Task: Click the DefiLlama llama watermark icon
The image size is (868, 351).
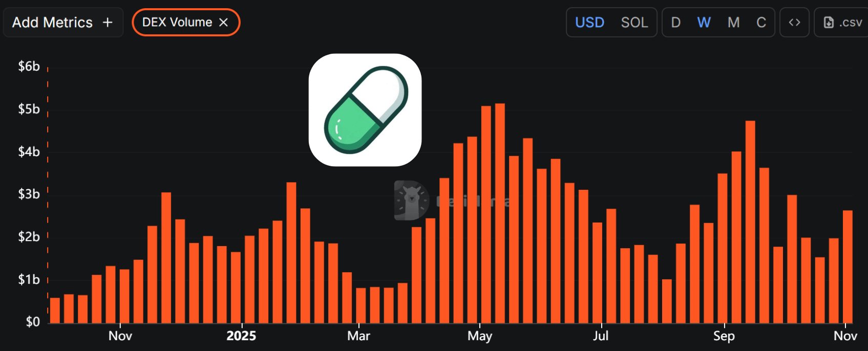Action: click(411, 200)
